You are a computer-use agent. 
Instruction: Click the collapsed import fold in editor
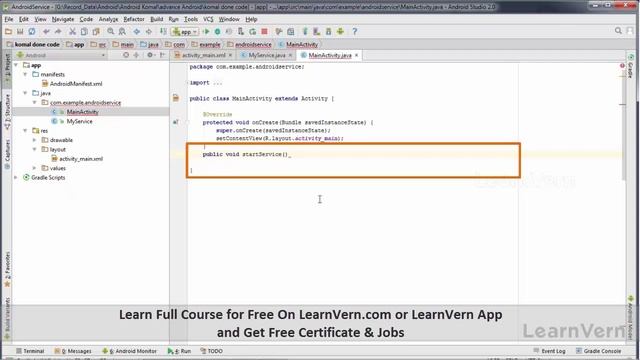(x=218, y=82)
